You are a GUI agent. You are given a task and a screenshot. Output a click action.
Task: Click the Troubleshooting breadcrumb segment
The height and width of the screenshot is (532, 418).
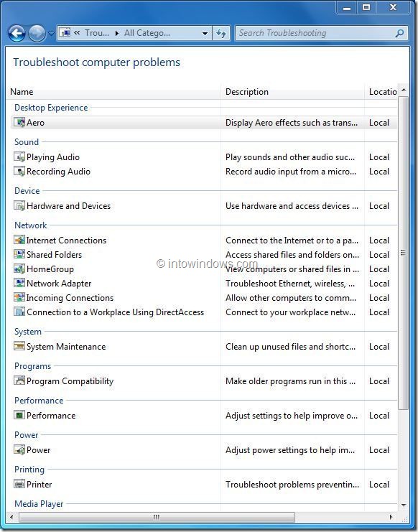tap(97, 33)
